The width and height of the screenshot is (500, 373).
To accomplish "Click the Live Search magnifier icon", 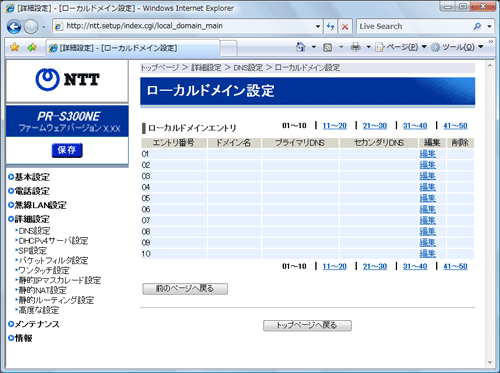I will pyautogui.click(x=477, y=26).
